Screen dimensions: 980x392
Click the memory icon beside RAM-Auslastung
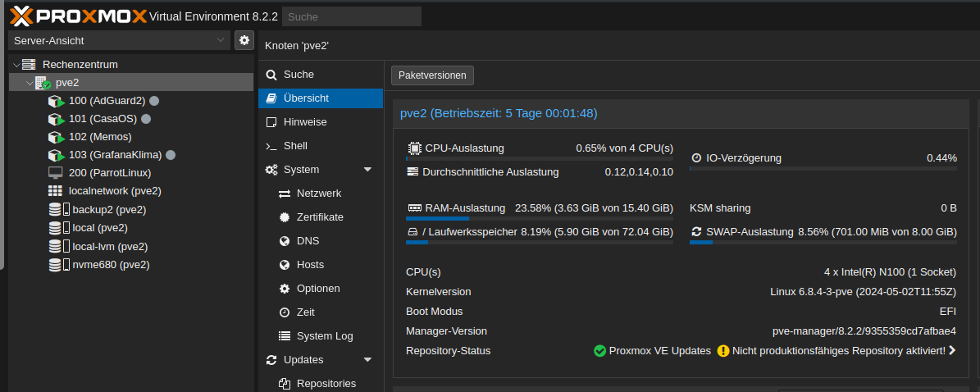pos(415,208)
